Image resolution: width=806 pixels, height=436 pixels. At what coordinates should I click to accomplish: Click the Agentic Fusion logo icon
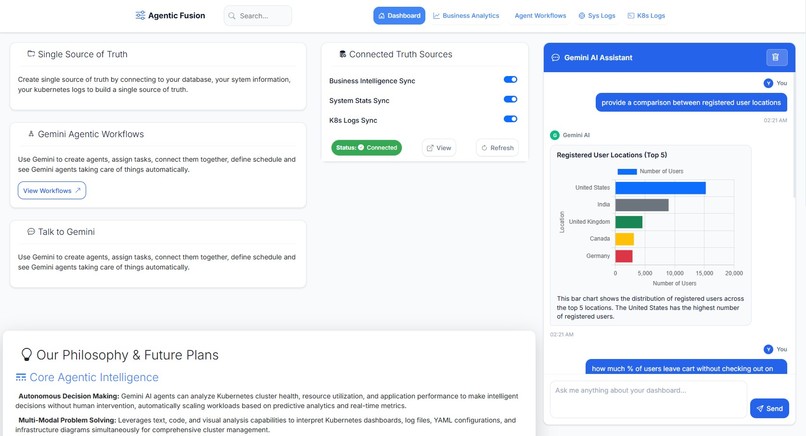(x=140, y=15)
